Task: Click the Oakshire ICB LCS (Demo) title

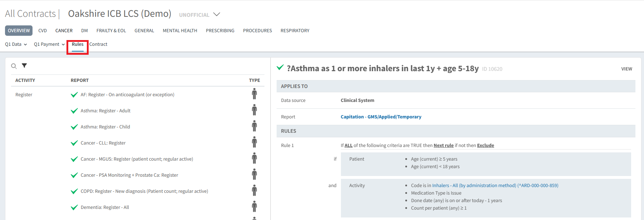Action: click(120, 14)
